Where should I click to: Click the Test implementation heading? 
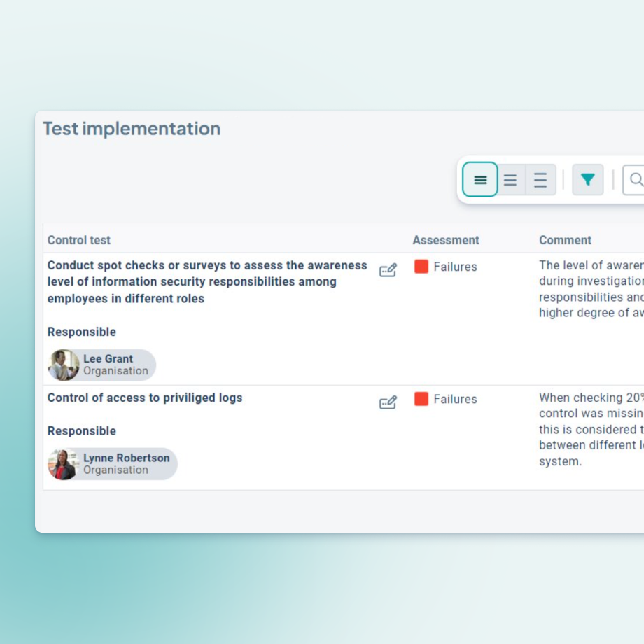132,129
